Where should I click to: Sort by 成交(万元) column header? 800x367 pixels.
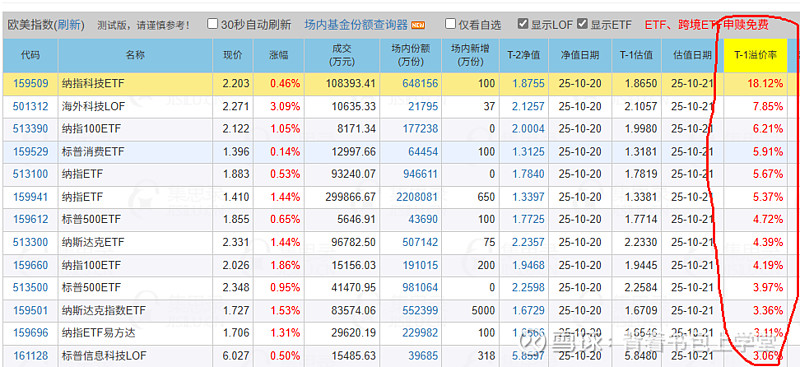click(342, 55)
